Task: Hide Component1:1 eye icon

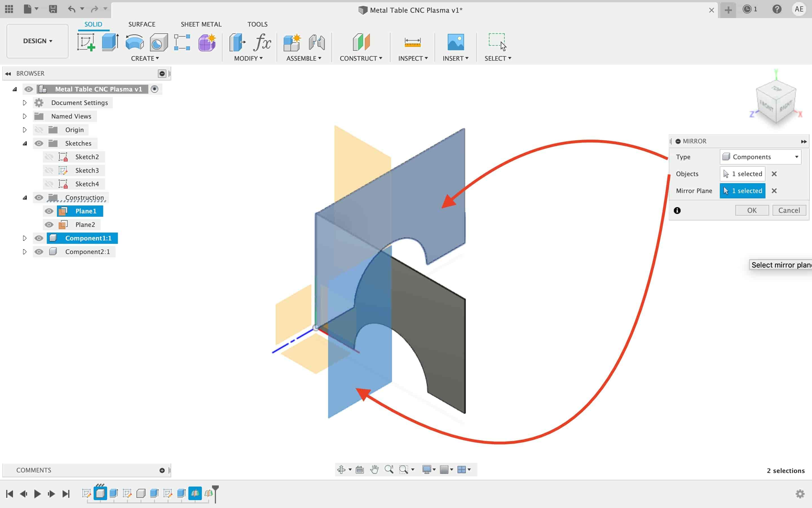Action: coord(39,238)
